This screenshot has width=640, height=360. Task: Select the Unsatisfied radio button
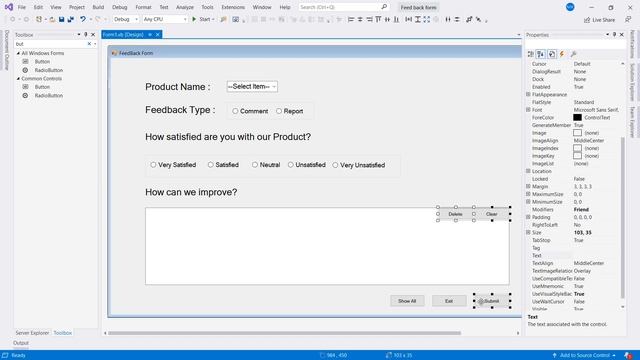291,165
